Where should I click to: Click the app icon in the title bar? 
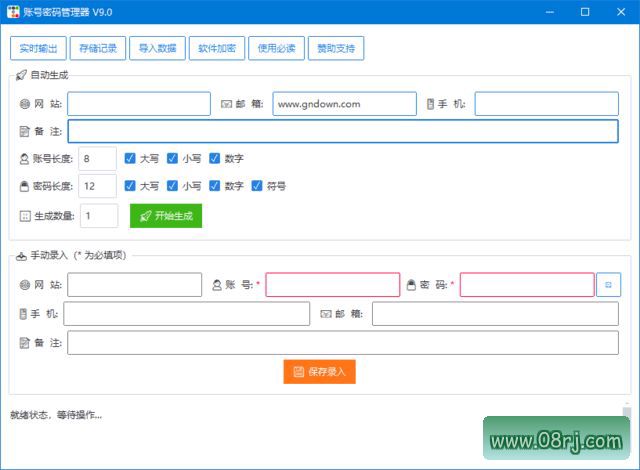[14, 12]
